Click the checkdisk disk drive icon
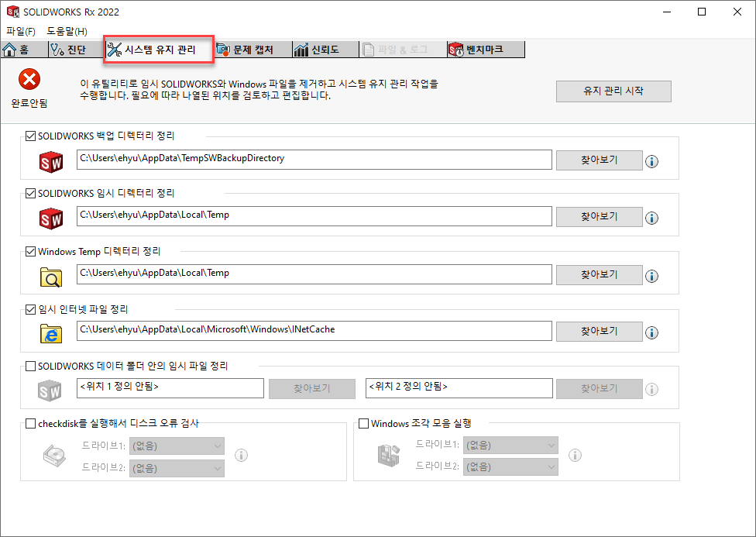Viewport: 756px width, 537px height. coord(54,456)
